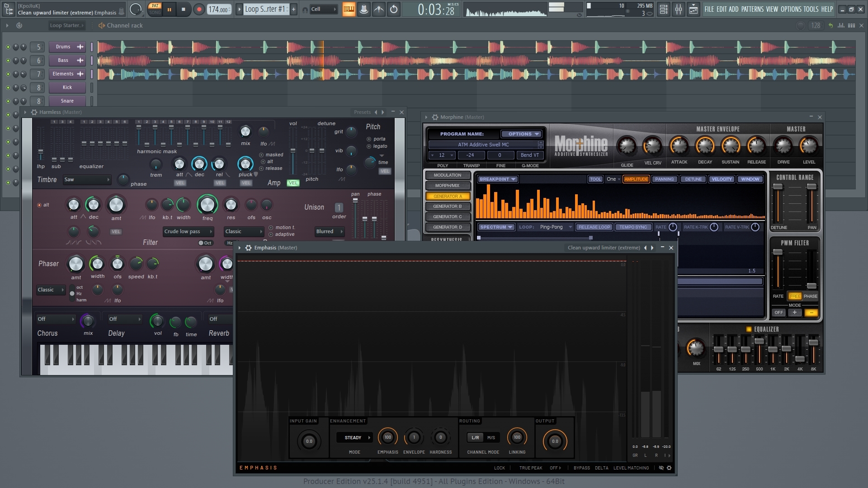This screenshot has width=868, height=488.
Task: Click the yellow minus button in Morphine
Action: pos(811,313)
